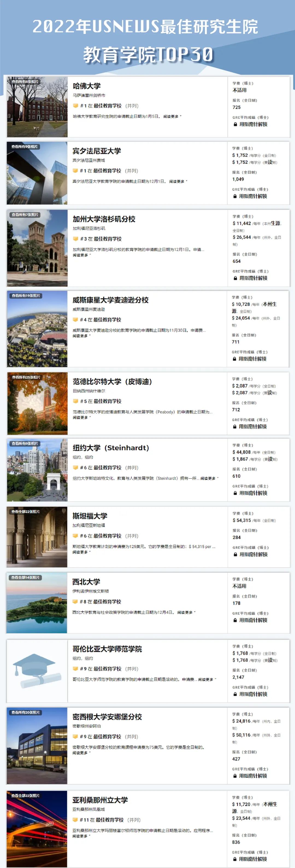
Task: View all 14 photos of 西北大学
Action: tap(25, 577)
